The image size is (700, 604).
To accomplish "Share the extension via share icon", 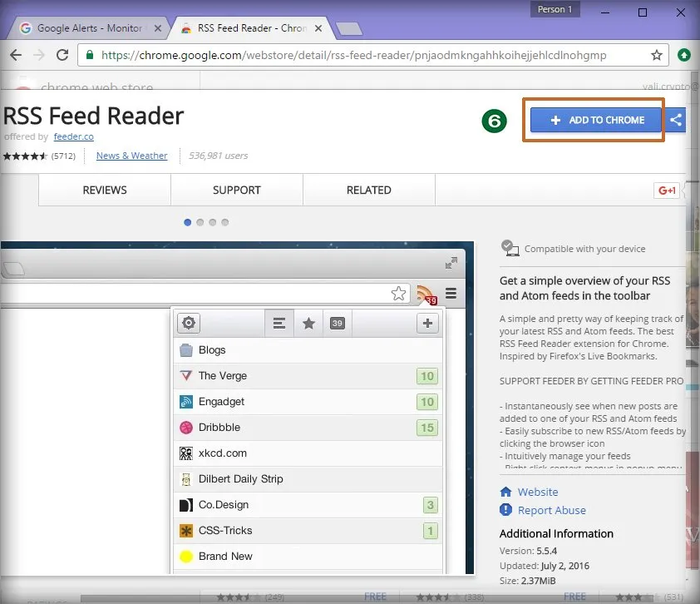I will click(675, 120).
